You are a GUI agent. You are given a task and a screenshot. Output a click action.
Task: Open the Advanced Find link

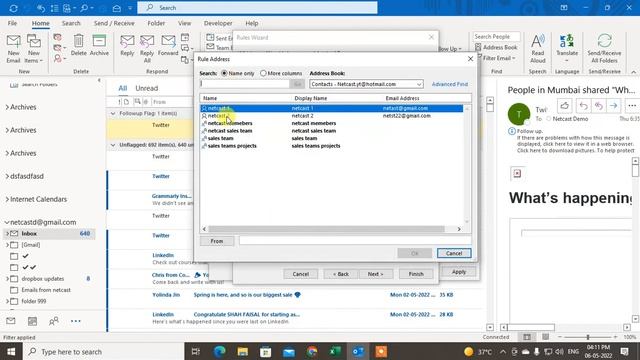click(450, 84)
